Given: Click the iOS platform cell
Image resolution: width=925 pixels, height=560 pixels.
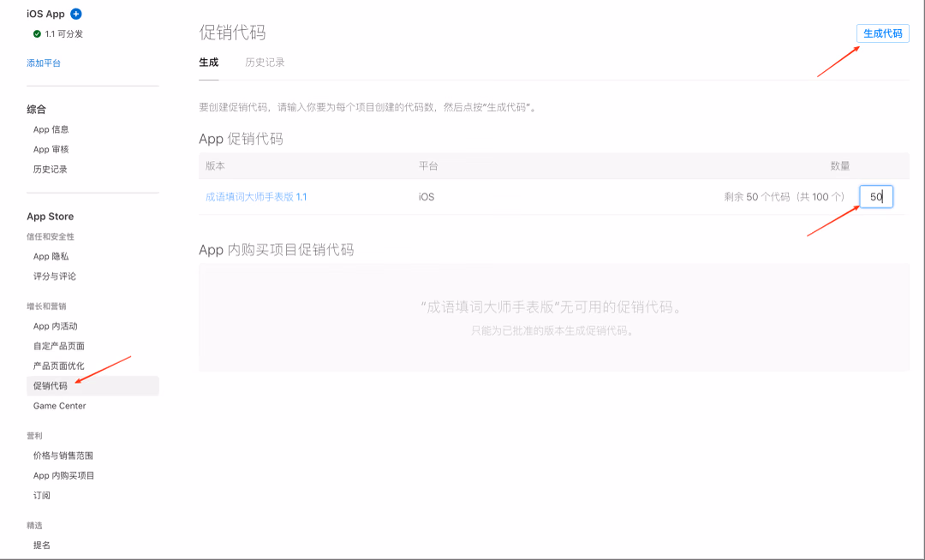Looking at the screenshot, I should point(427,197).
